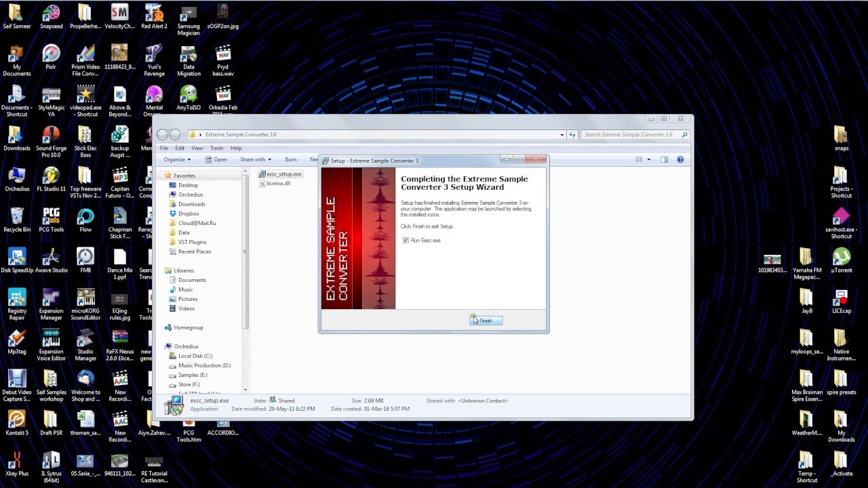This screenshot has height=488, width=868.
Task: Select the Native Instruments folder on desktop
Action: 841,346
